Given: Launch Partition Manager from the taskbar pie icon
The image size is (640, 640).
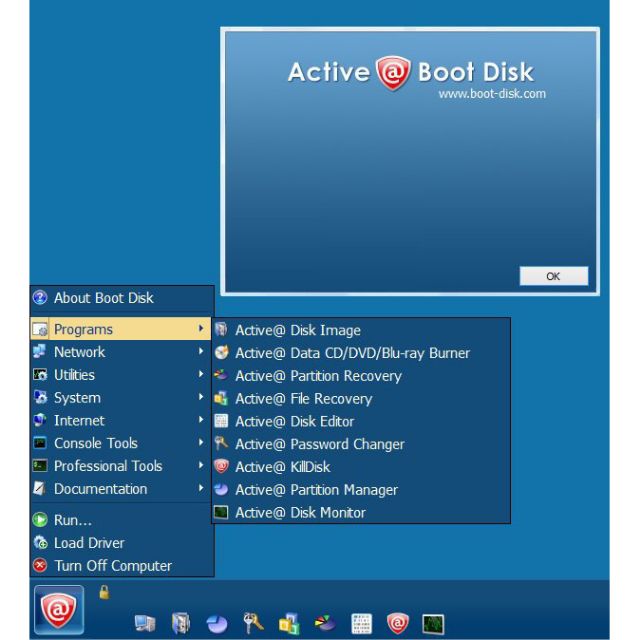Looking at the screenshot, I should 217,624.
